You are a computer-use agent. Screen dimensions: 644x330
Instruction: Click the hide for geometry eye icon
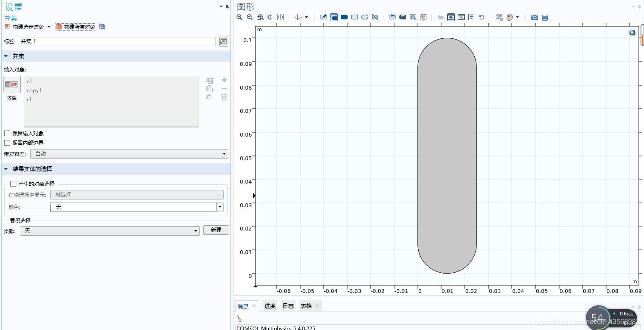[441, 17]
